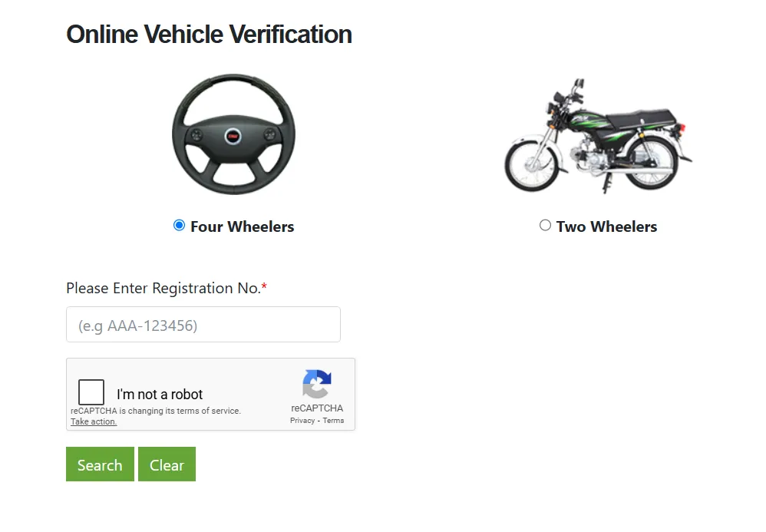Click the I'm not a robot text
Screen dimensions: 766x532
click(160, 395)
